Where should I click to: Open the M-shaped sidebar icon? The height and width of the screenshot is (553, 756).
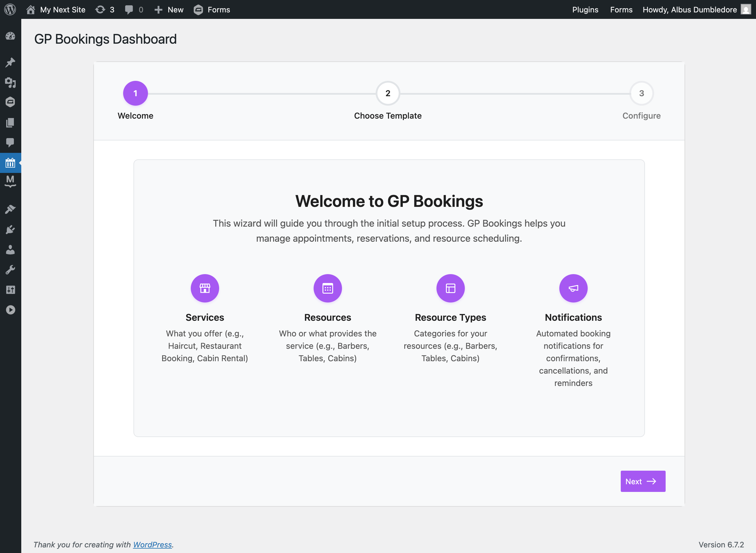coord(10,181)
